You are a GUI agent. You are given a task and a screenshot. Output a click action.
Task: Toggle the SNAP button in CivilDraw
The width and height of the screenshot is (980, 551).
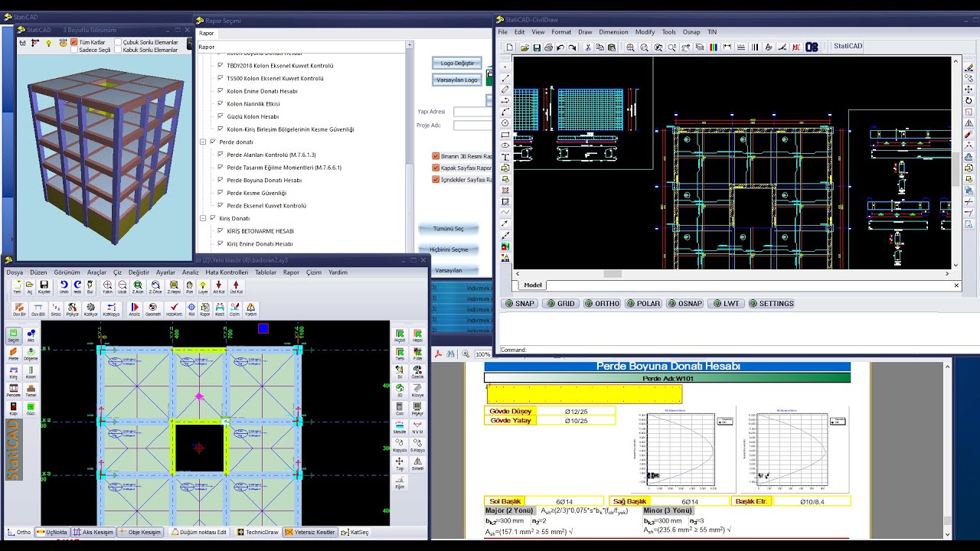[520, 304]
